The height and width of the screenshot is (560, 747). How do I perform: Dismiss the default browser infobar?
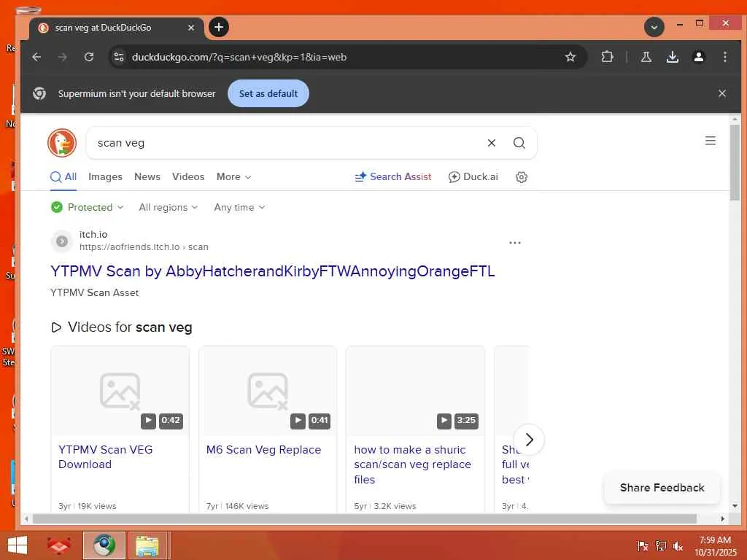(722, 93)
